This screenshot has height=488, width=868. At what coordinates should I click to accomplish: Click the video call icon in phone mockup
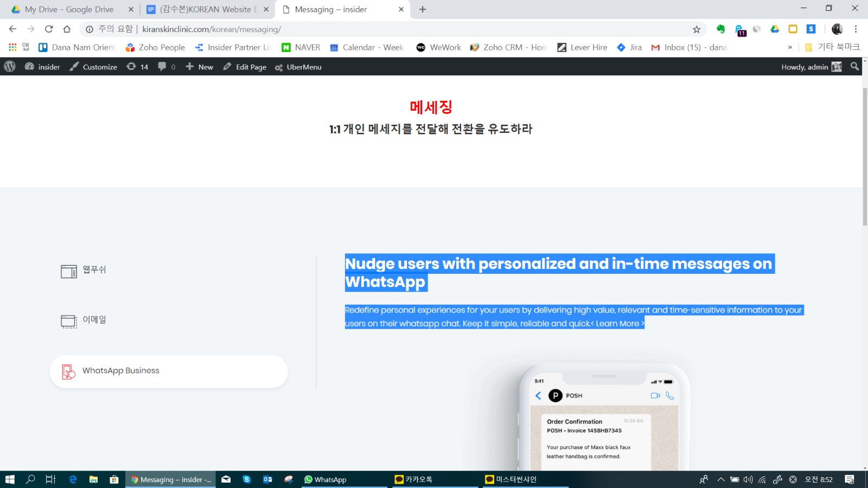pyautogui.click(x=655, y=396)
